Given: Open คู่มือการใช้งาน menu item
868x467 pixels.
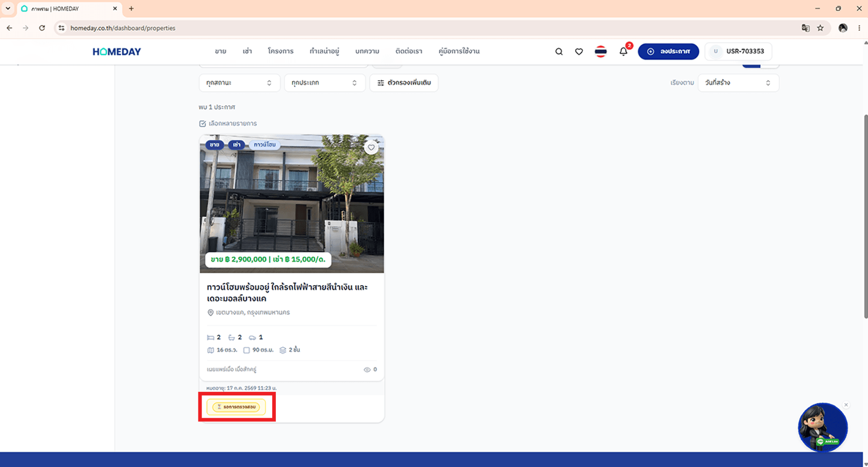Looking at the screenshot, I should 459,51.
